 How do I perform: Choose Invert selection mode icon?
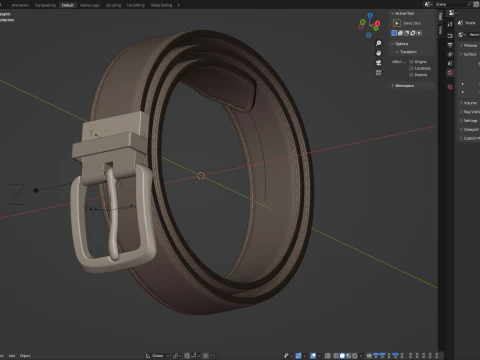click(x=413, y=33)
